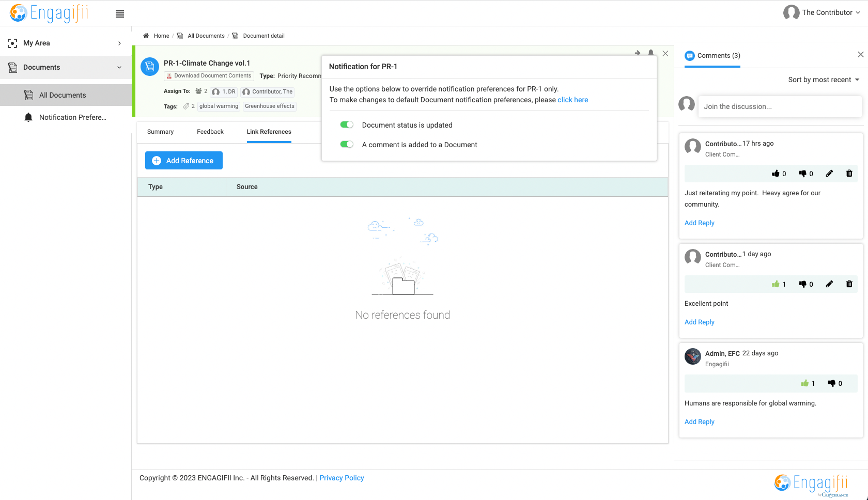Click Admin EFC's avatar in comments
This screenshot has height=500, width=868.
[693, 356]
